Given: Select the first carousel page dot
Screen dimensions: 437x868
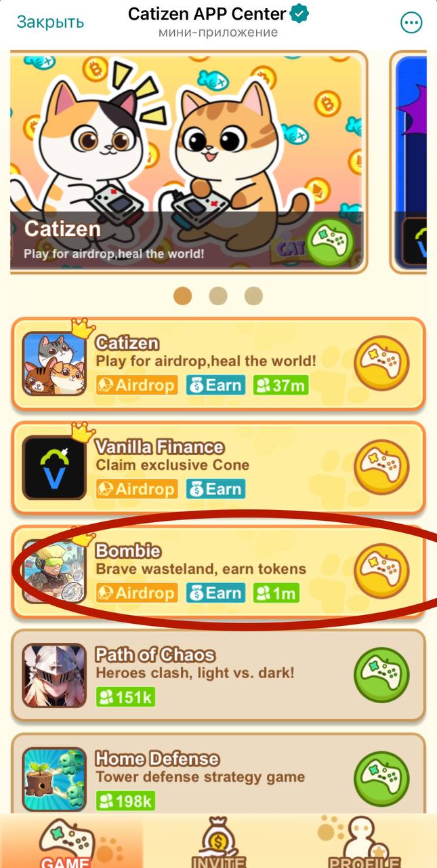Looking at the screenshot, I should click(182, 296).
